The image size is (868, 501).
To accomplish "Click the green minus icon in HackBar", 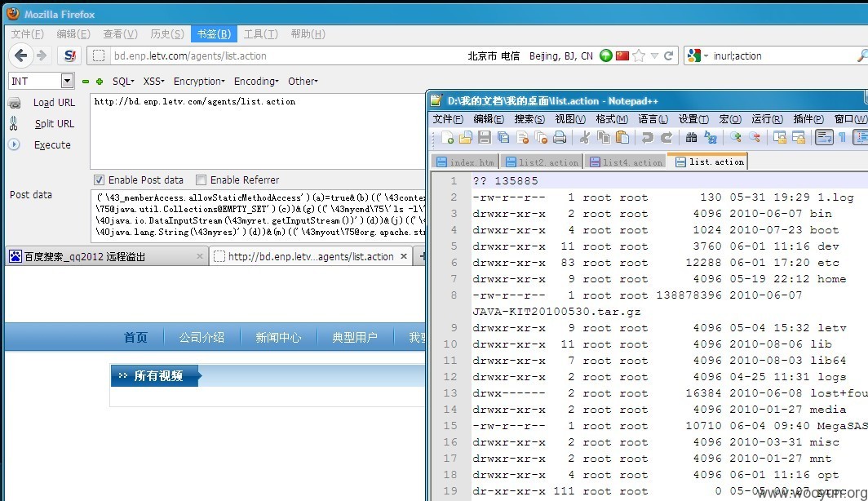I will click(x=85, y=82).
